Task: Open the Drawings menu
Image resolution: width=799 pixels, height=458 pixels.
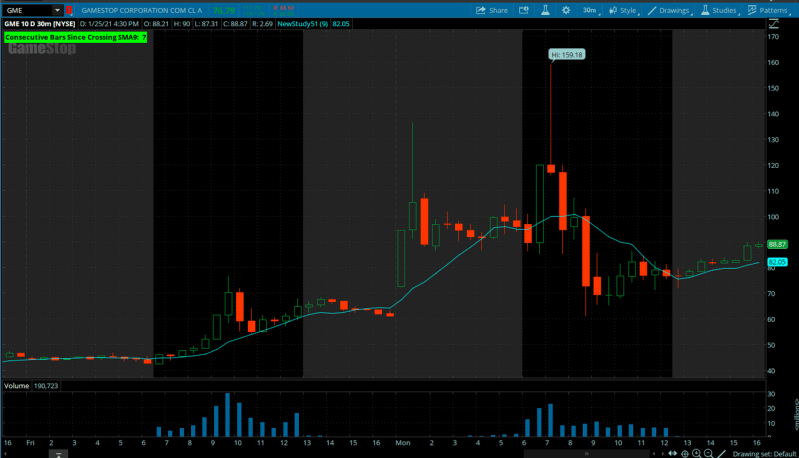Action: pos(670,10)
